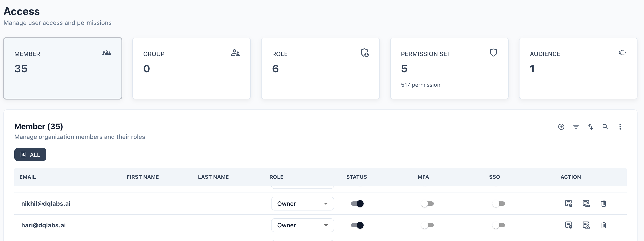Select the ROLE summary card
The height and width of the screenshot is (241, 644).
320,68
